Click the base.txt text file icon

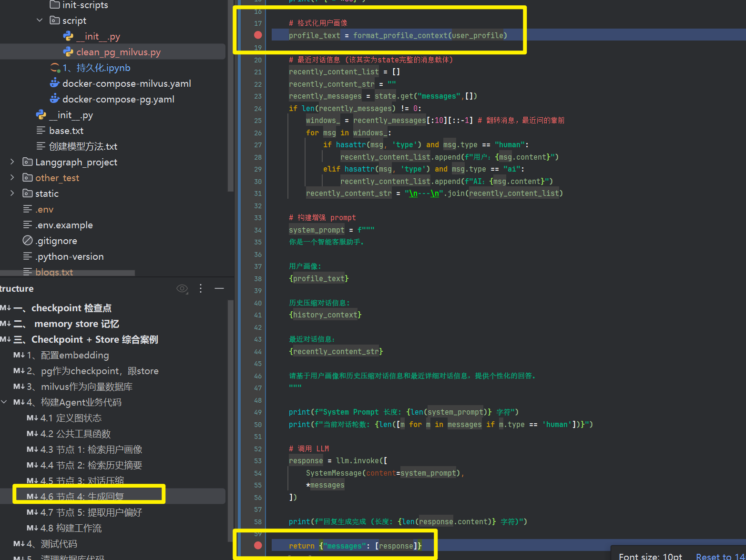(x=41, y=131)
